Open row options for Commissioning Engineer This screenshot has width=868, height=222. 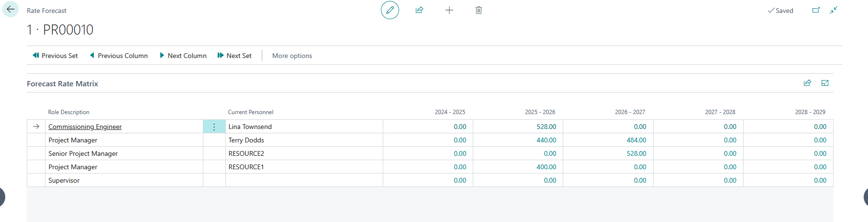coord(214,127)
